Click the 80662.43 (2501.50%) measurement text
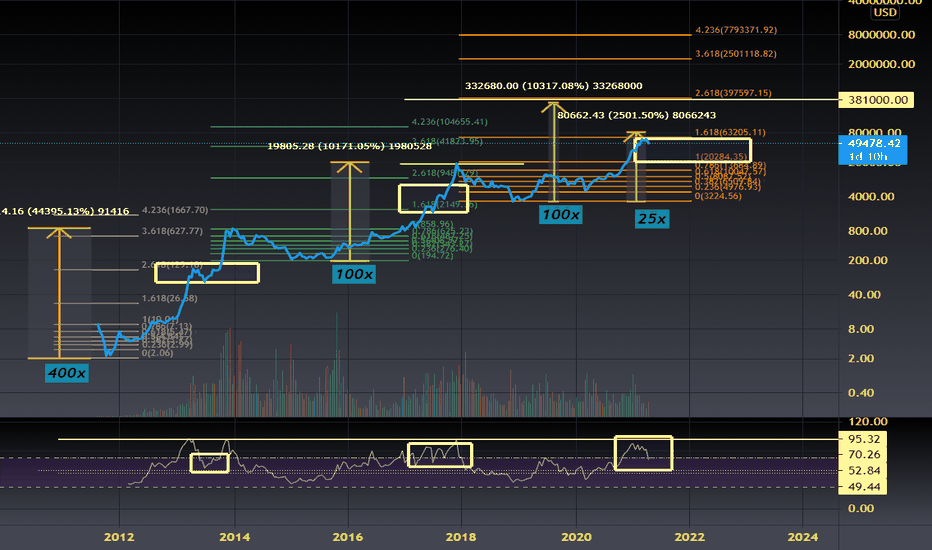 click(x=637, y=115)
